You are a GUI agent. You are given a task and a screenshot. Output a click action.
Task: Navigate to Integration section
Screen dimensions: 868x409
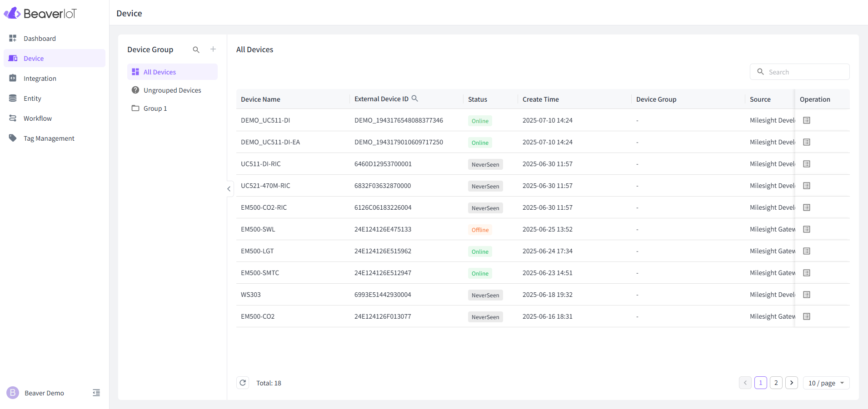click(40, 79)
